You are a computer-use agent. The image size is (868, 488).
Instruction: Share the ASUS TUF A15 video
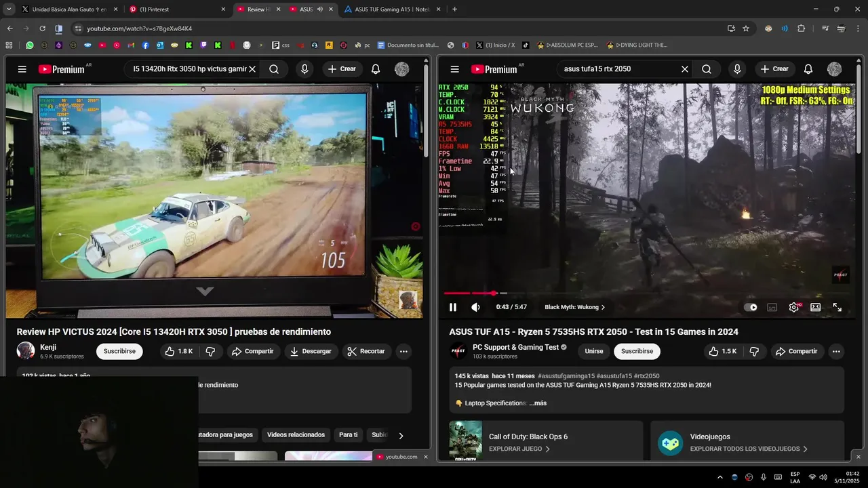point(796,351)
